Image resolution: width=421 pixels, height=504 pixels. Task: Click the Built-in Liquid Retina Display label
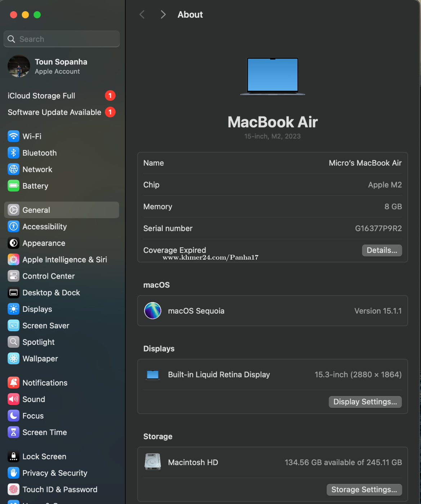tap(219, 375)
